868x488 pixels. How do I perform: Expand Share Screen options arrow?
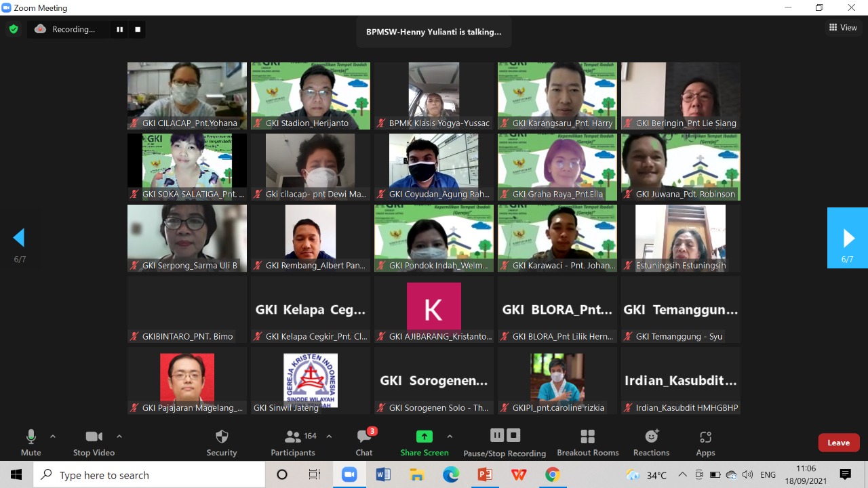pyautogui.click(x=450, y=436)
